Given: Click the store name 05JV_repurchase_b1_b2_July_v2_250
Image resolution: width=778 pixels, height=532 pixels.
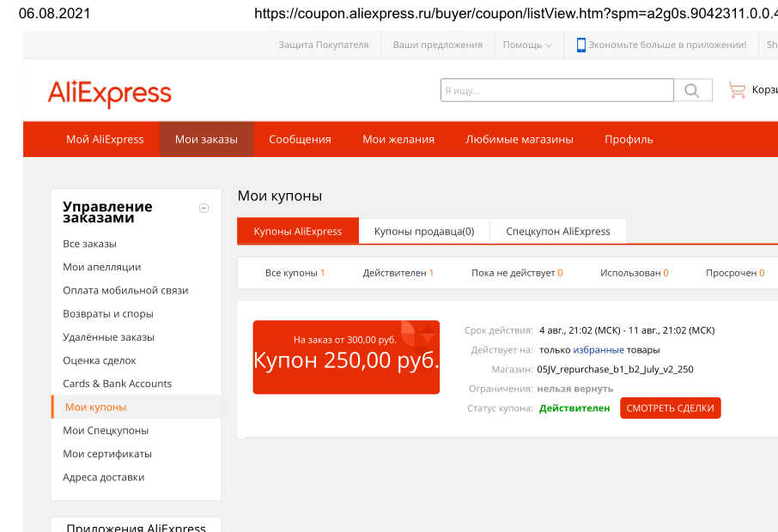Looking at the screenshot, I should 615,369.
